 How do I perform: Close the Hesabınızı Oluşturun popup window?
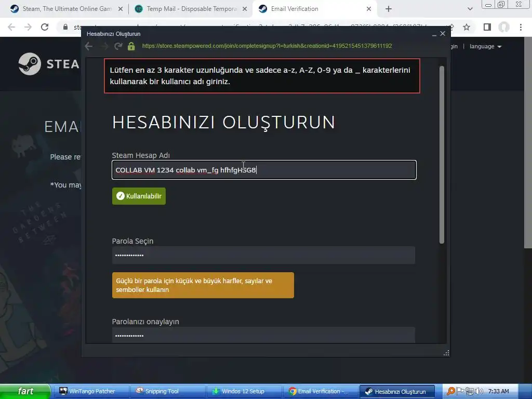pyautogui.click(x=443, y=34)
